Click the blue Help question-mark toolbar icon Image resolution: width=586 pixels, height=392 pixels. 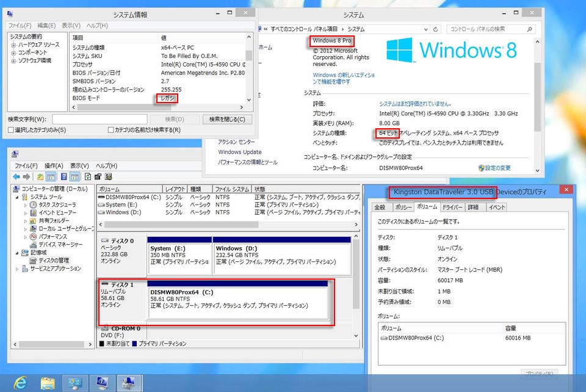coord(64,176)
